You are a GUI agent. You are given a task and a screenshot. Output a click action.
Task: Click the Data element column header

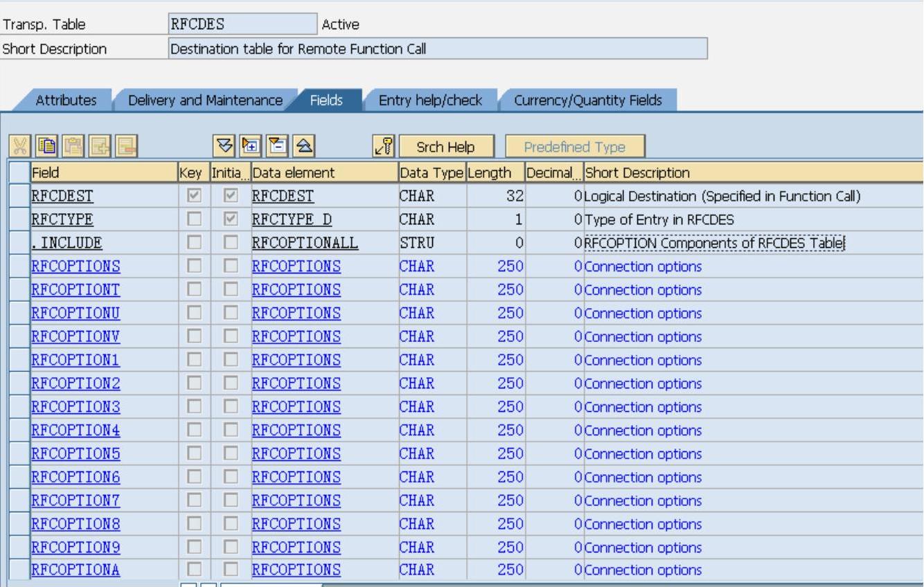[x=325, y=173]
